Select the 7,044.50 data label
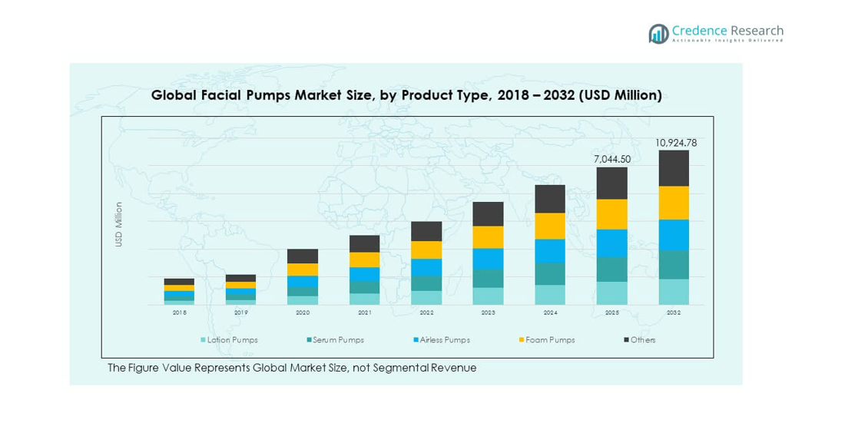 612,159
